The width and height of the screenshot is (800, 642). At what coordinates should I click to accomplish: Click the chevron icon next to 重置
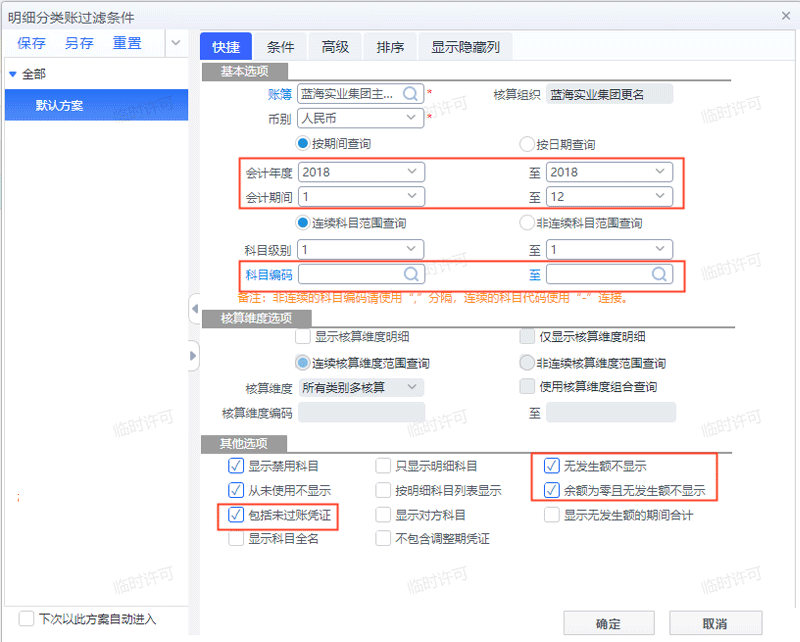(x=175, y=44)
